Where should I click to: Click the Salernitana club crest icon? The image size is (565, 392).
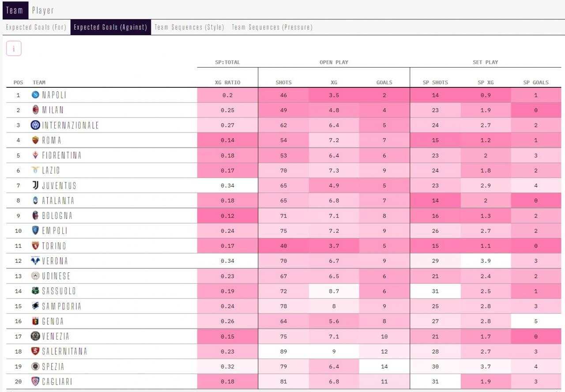click(35, 351)
